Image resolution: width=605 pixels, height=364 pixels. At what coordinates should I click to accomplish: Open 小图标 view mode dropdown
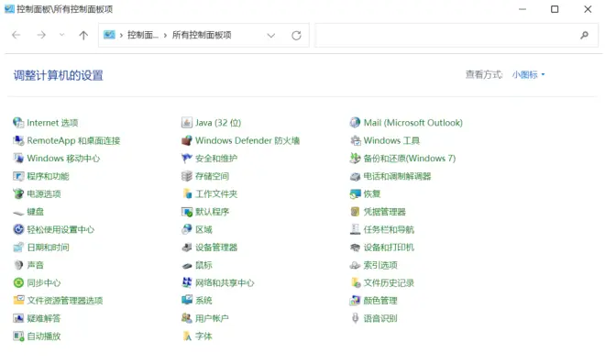tap(528, 74)
